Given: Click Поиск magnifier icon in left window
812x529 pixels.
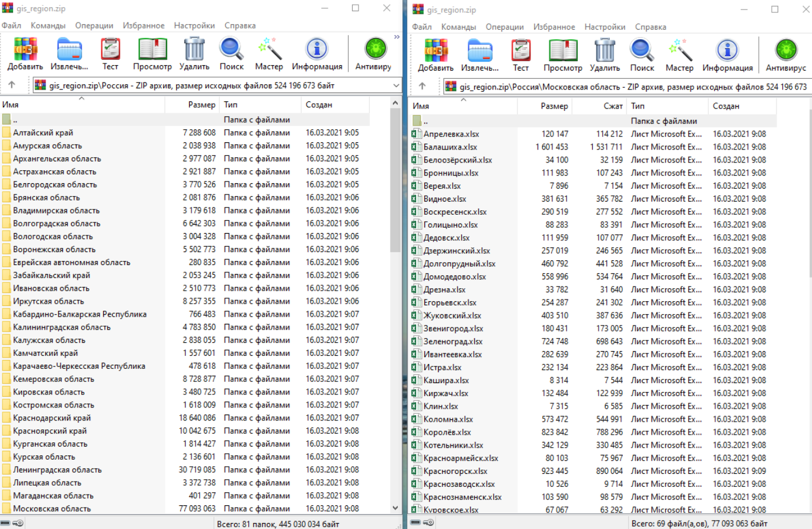Looking at the screenshot, I should (231, 49).
